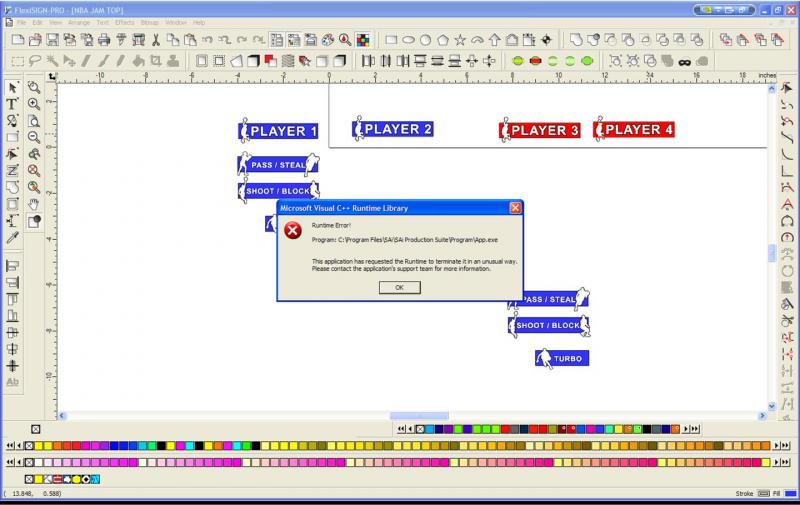Select the TURBO label on canvas
This screenshot has height=505, width=800.
point(562,358)
